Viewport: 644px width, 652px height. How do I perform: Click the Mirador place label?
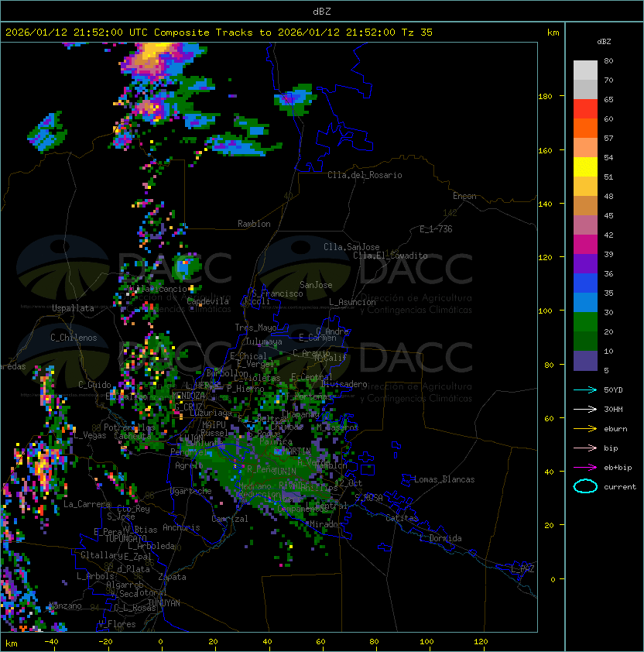(327, 524)
